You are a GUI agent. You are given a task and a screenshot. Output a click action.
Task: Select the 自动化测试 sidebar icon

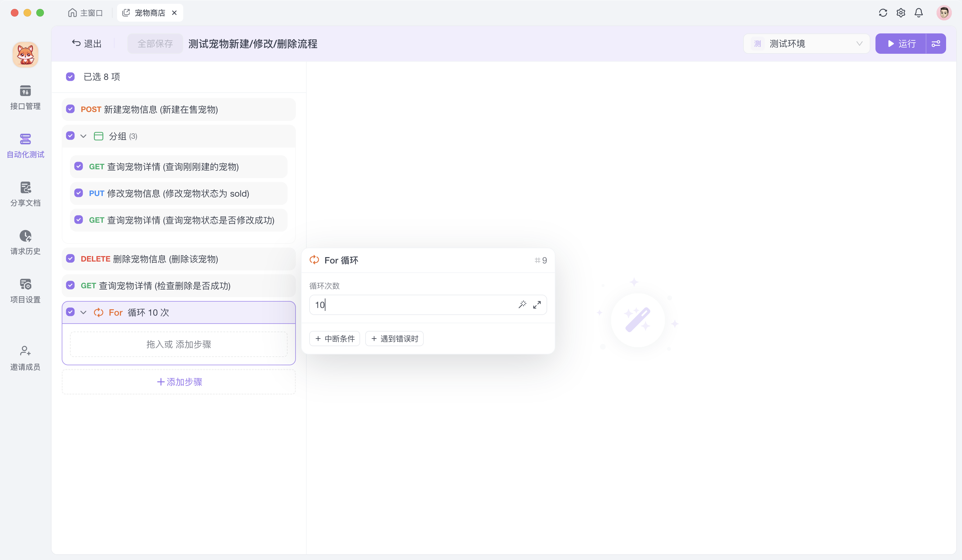25,145
